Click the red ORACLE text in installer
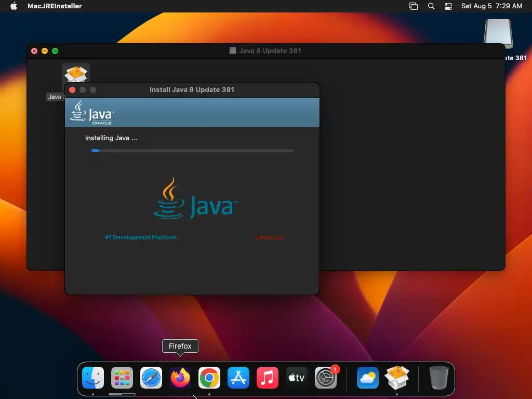Screen dimensions: 532x399 pos(270,237)
